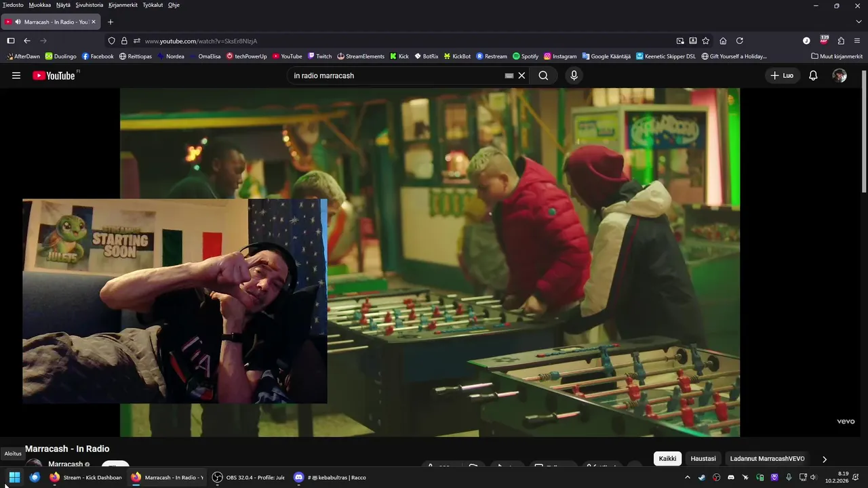Open the Tiedosto menu
Screen dimensions: 868x488
pyautogui.click(x=13, y=5)
